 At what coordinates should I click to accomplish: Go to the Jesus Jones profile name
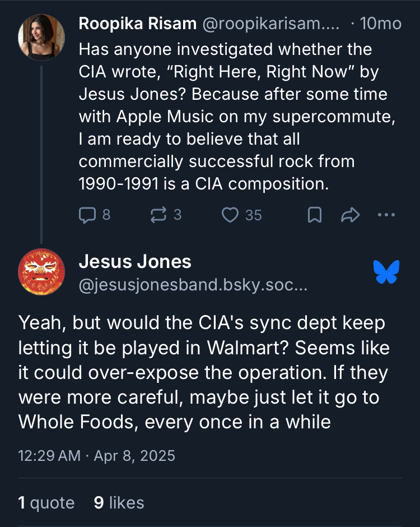coord(135,261)
